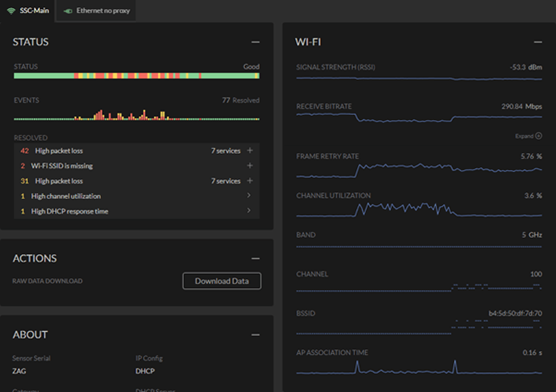This screenshot has height=392, width=556.
Task: Click the DHCP IP Config value
Action: (x=145, y=371)
